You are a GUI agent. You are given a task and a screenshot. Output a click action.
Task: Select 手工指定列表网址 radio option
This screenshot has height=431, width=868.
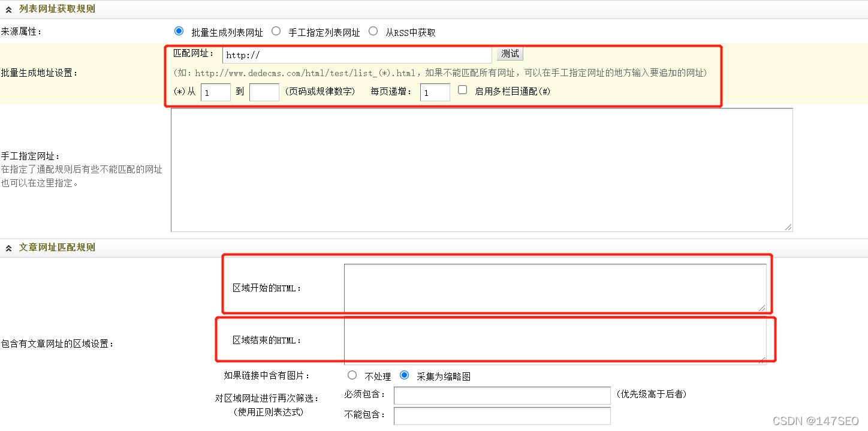[276, 31]
